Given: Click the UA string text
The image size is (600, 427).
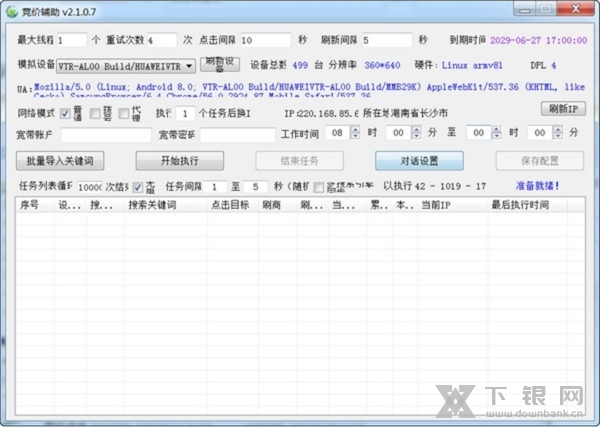Looking at the screenshot, I should (309, 90).
